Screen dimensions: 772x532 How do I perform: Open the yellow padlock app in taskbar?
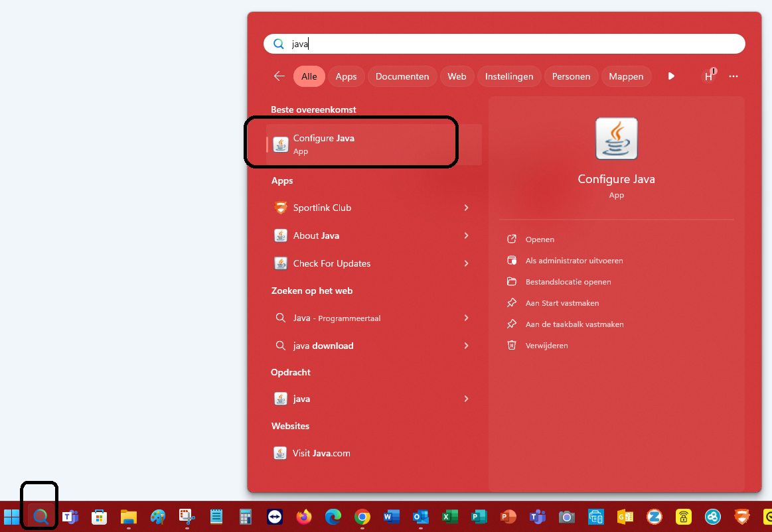(x=683, y=517)
